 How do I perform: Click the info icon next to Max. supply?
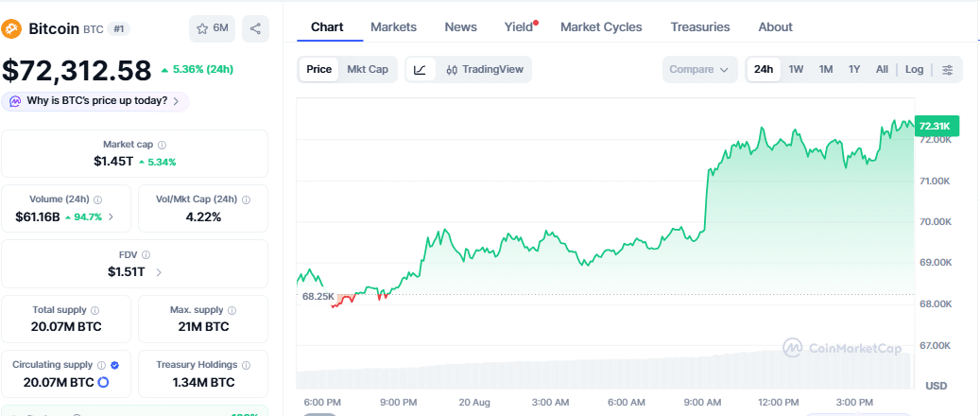coord(232,310)
